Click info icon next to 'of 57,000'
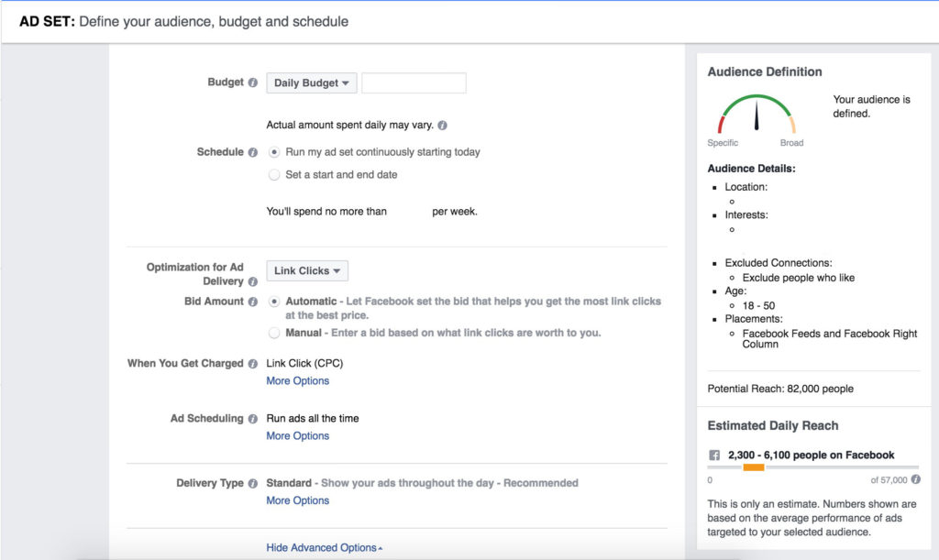 [x=916, y=479]
